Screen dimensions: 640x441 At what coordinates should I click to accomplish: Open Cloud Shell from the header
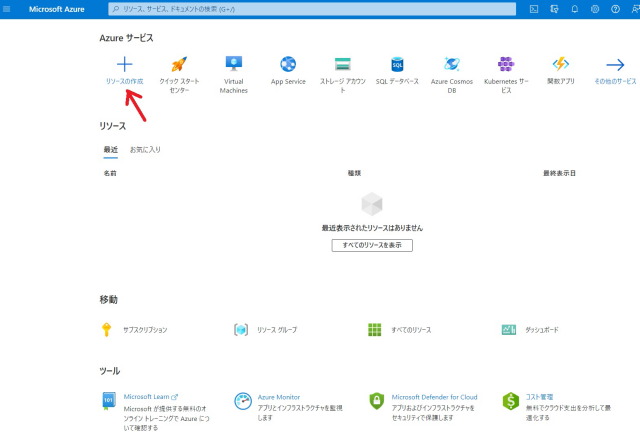tap(533, 9)
